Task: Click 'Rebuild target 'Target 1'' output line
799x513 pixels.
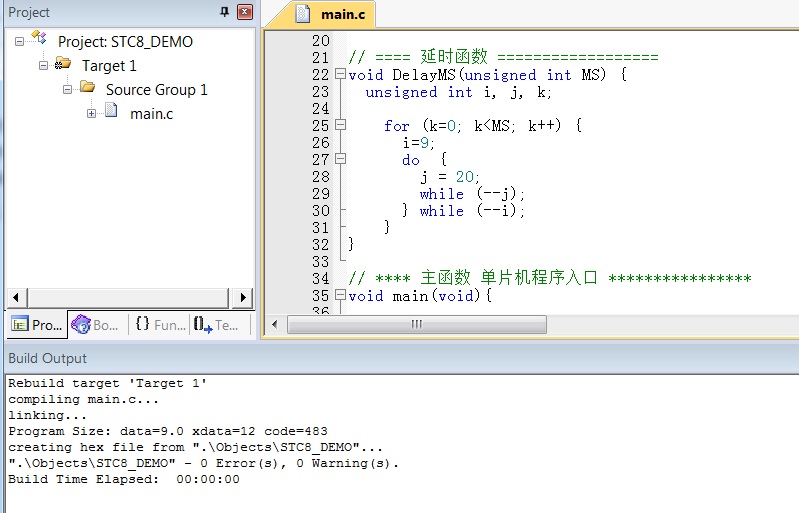Action: 108,383
